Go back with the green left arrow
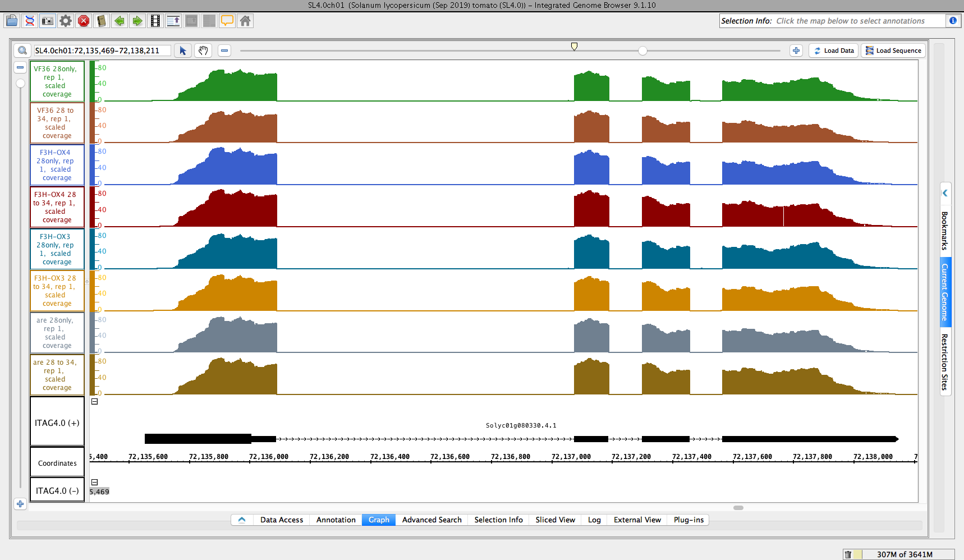The image size is (964, 560). coord(120,21)
